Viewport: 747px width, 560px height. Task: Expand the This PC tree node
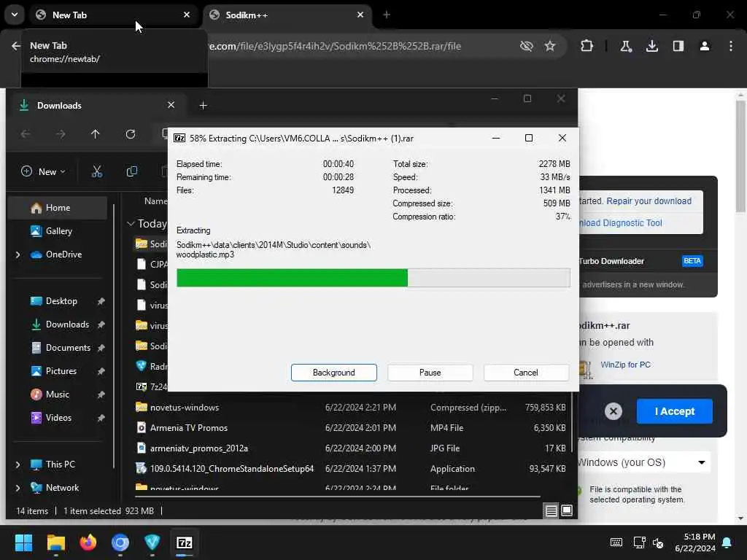[18, 464]
